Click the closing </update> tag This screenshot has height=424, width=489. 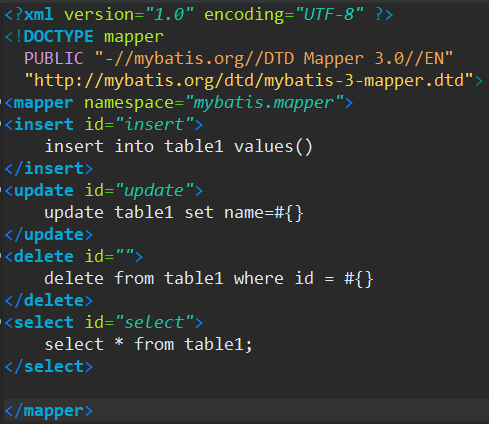[x=49, y=235]
